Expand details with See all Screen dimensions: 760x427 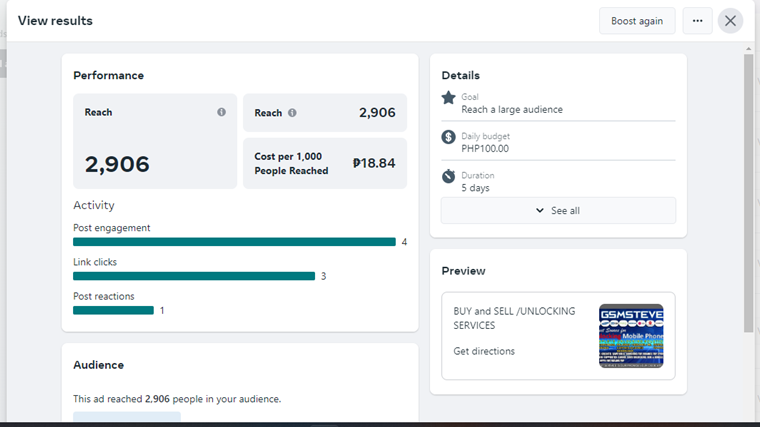(558, 211)
